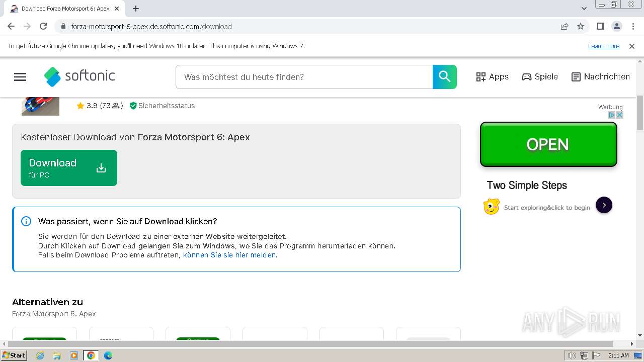
Task: Close the Download Forza Motorsport tab
Action: click(117, 9)
